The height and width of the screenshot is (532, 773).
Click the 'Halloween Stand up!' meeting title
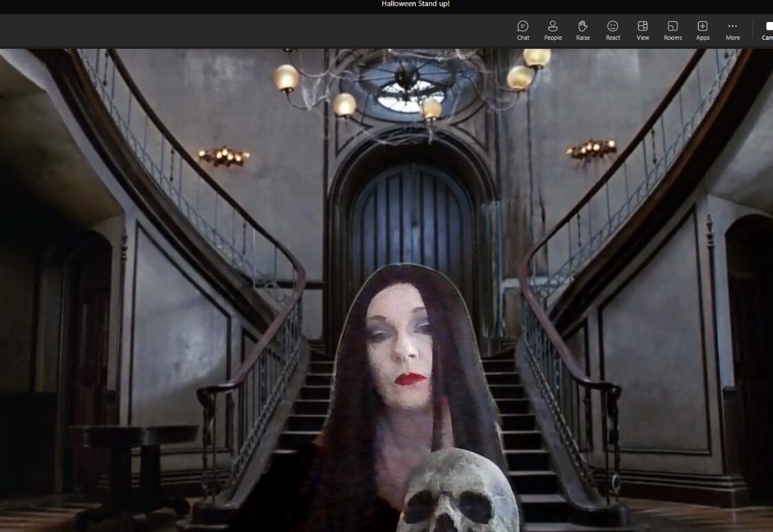click(x=416, y=4)
